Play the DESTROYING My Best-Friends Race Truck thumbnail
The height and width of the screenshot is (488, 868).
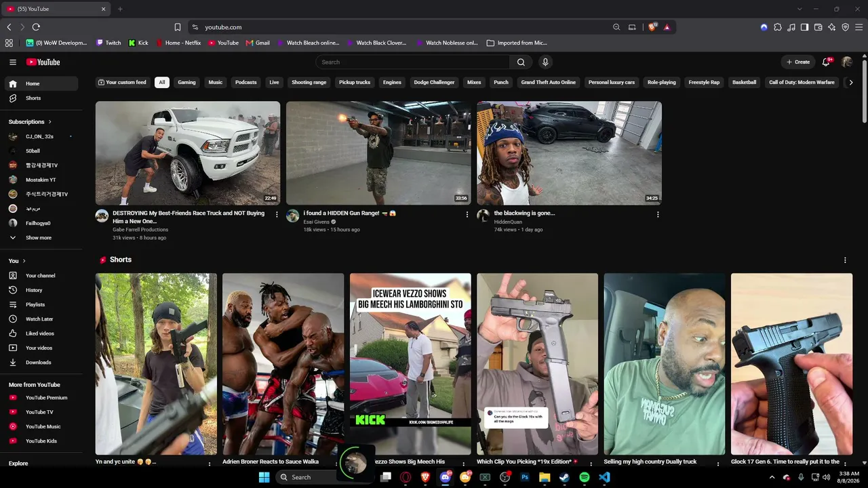188,153
